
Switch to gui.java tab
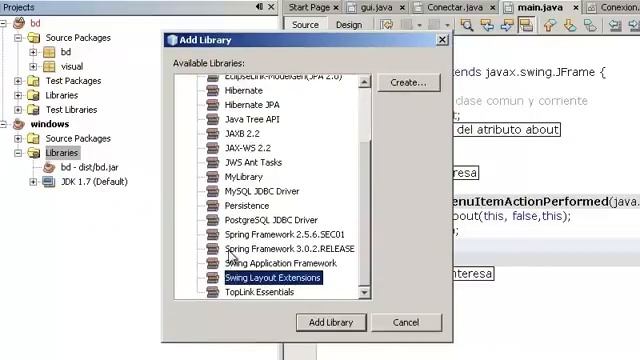[x=376, y=7]
